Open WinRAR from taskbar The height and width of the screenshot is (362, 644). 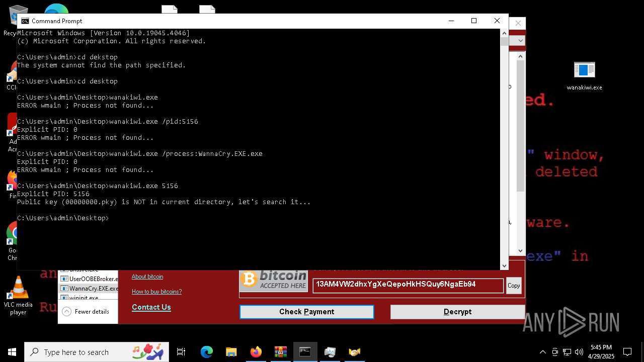pos(280,352)
